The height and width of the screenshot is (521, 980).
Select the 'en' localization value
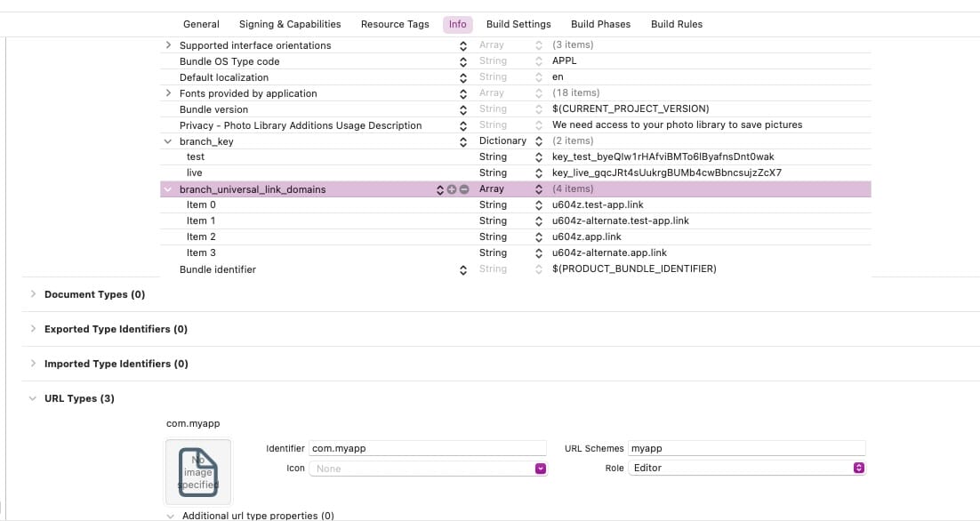558,76
